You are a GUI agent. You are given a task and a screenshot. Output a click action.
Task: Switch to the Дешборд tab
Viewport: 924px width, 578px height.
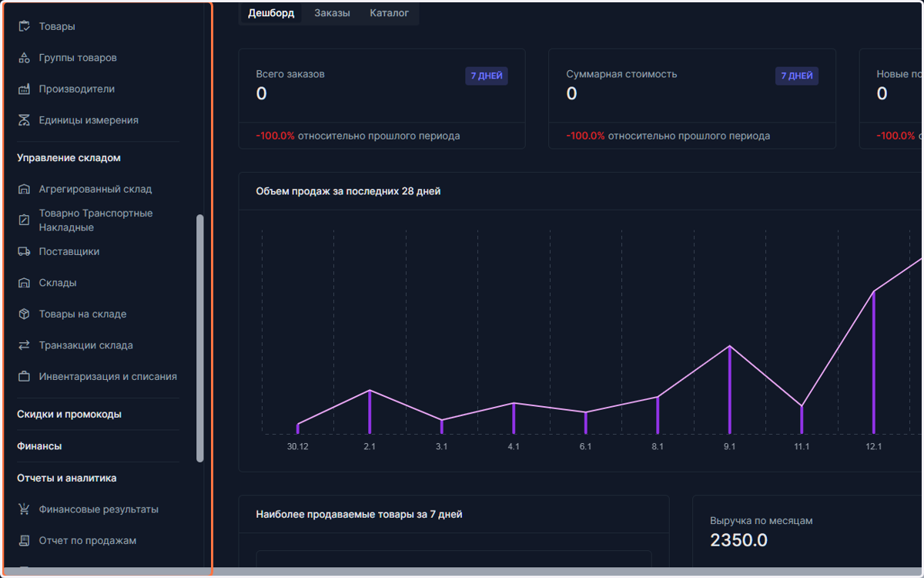click(271, 13)
